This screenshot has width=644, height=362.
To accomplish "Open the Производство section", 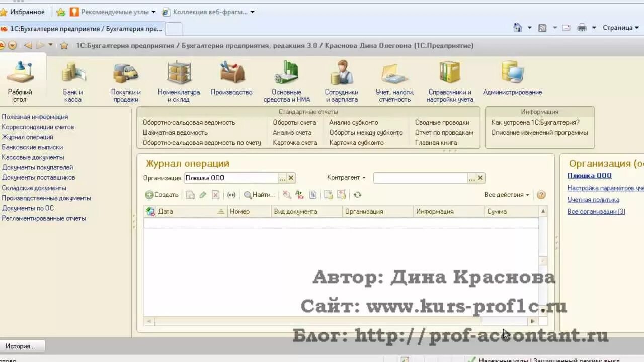I will [231, 78].
